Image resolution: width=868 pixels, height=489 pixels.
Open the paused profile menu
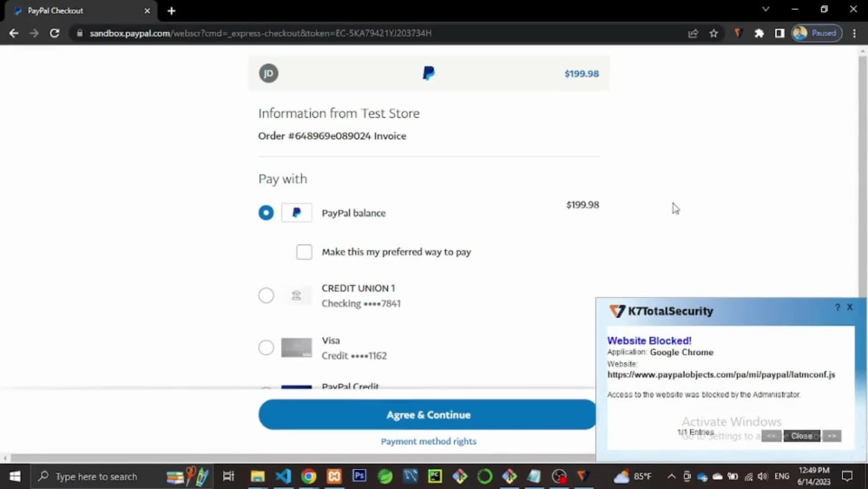click(x=817, y=33)
